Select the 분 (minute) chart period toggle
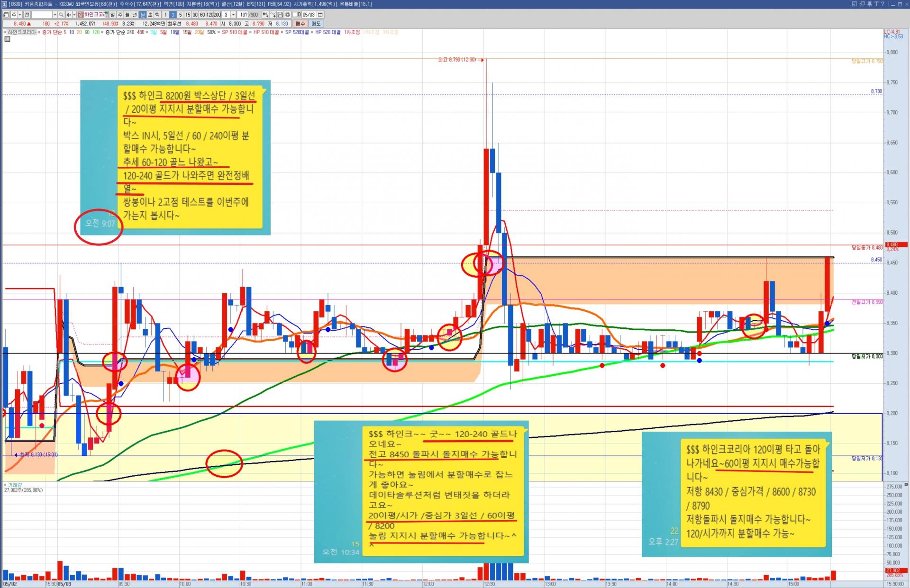Image resolution: width=910 pixels, height=588 pixels. pyautogui.click(x=143, y=15)
